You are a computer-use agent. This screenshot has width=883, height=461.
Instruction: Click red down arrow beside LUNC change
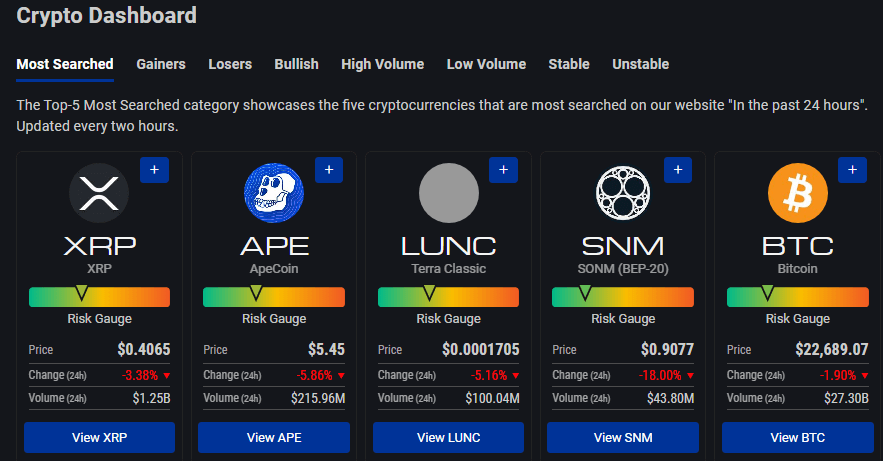tap(516, 375)
